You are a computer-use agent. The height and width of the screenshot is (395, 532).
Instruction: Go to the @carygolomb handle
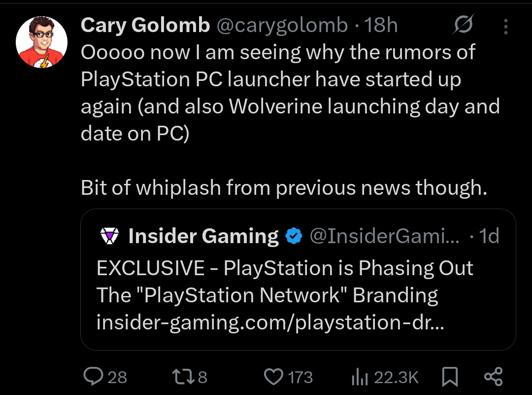pos(282,26)
